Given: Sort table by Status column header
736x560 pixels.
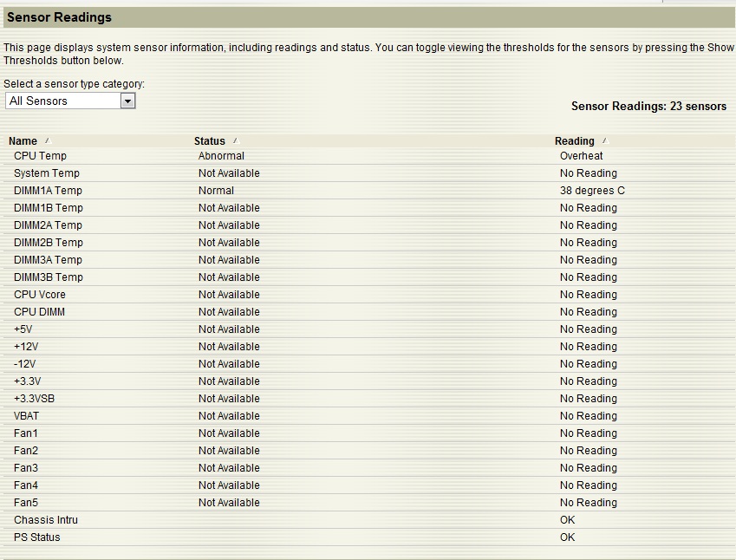Looking at the screenshot, I should coord(210,141).
